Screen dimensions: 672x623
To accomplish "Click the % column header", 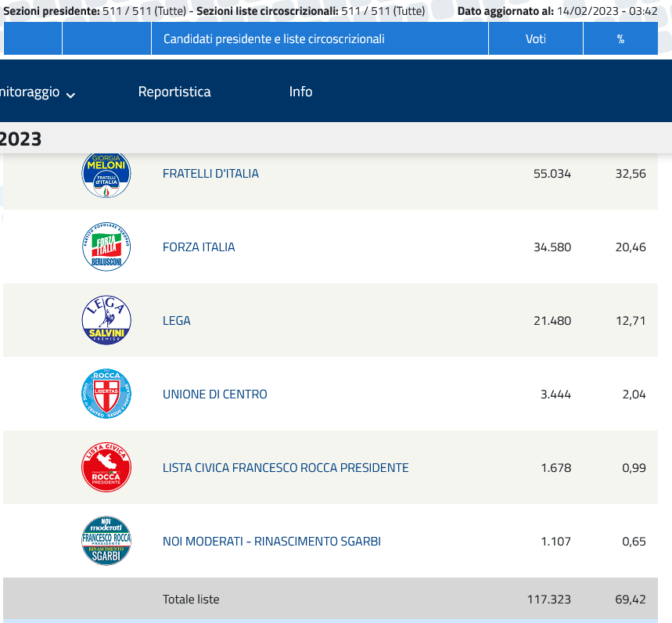I will click(620, 39).
